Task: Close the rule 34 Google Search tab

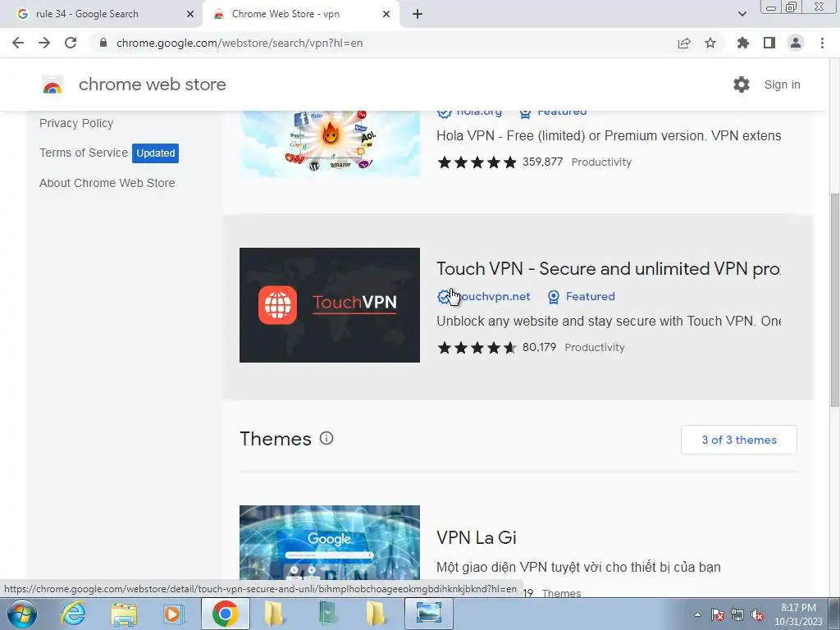Action: pos(190,14)
